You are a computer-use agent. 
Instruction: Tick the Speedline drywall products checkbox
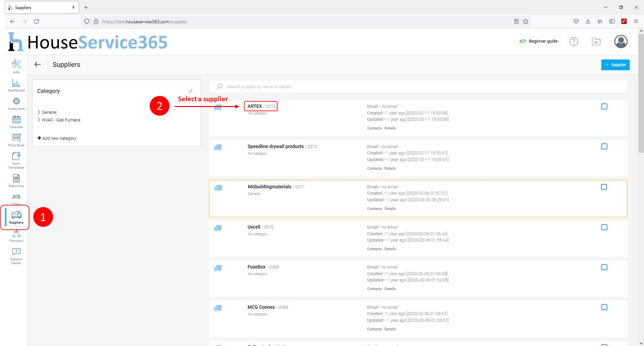604,146
